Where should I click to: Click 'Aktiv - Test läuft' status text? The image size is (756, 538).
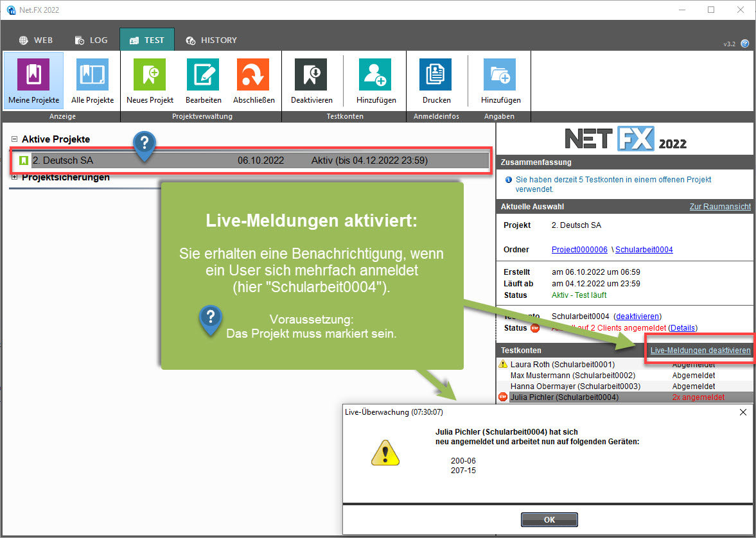tap(579, 295)
